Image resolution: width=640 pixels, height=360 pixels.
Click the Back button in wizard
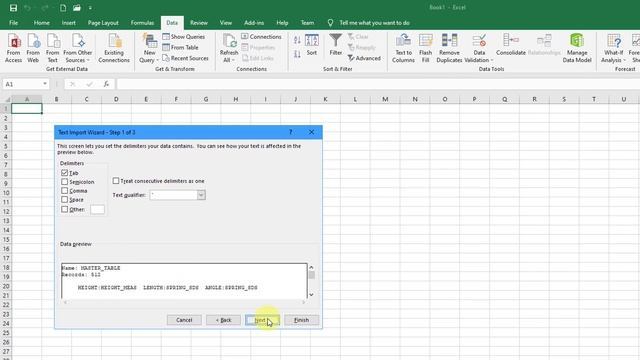pyautogui.click(x=223, y=320)
